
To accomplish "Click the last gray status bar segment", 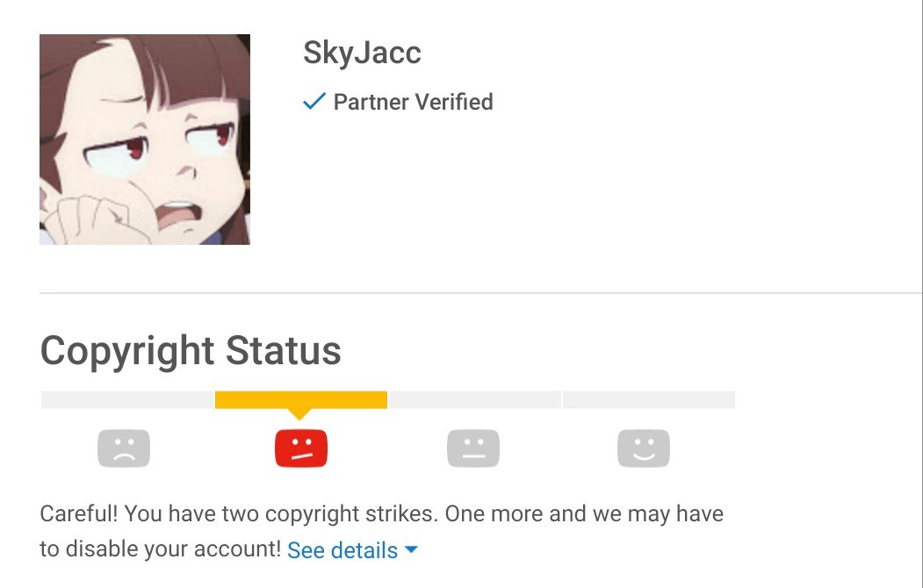I will point(649,400).
